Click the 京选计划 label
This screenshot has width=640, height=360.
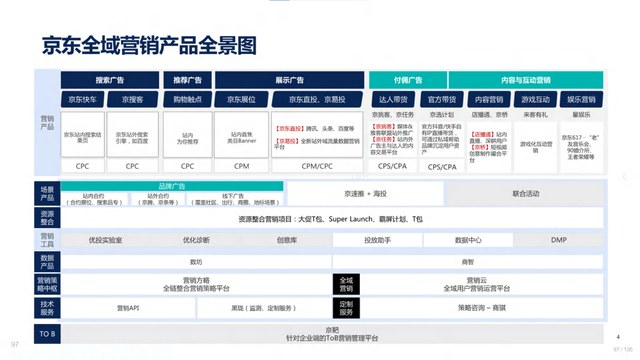(442, 115)
